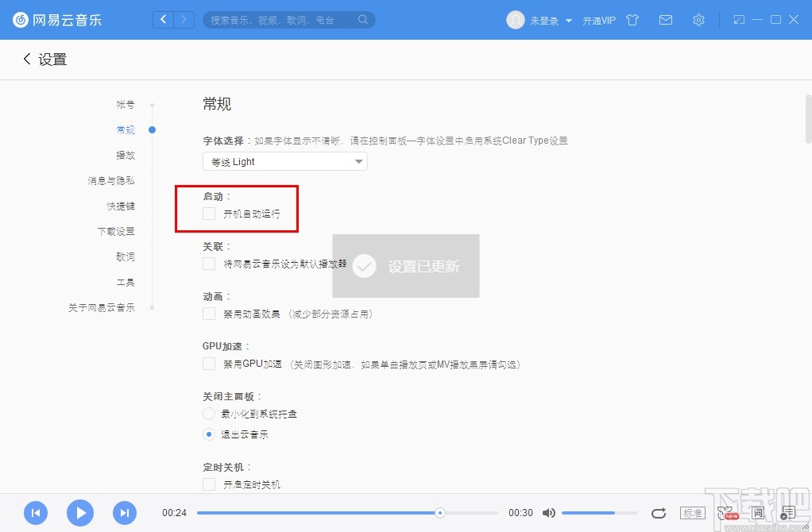Open the 未登录 account dropdown arrow

(x=569, y=21)
